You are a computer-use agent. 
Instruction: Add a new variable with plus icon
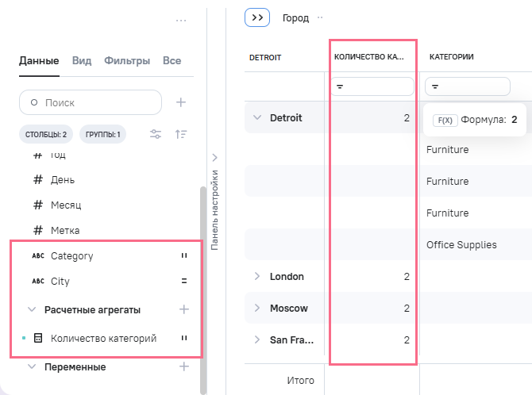(184, 367)
